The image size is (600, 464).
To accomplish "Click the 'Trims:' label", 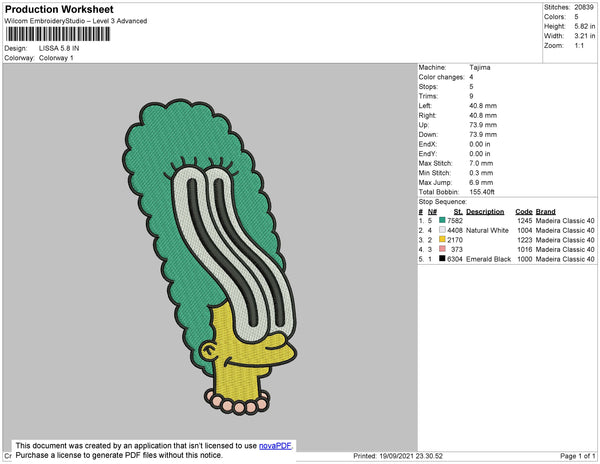I will (x=428, y=96).
